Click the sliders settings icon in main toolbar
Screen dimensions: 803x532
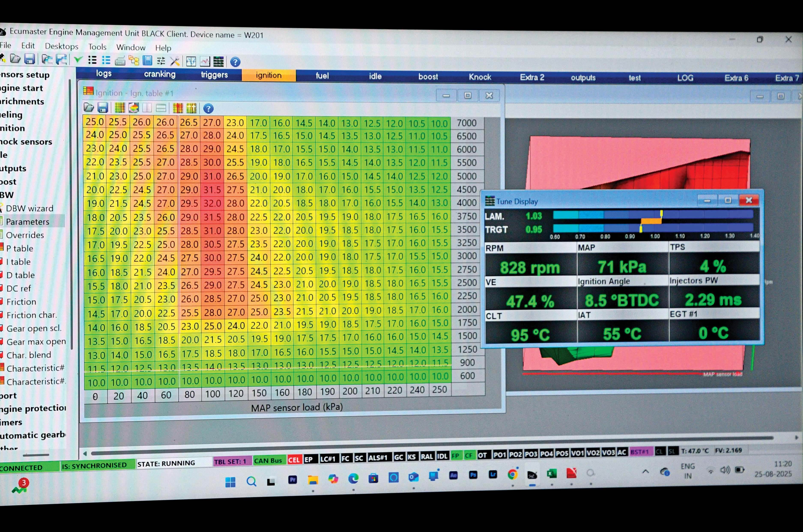[x=161, y=61]
